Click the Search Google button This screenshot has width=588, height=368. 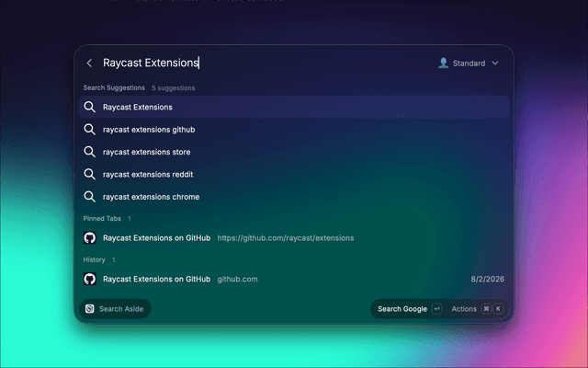tap(409, 309)
